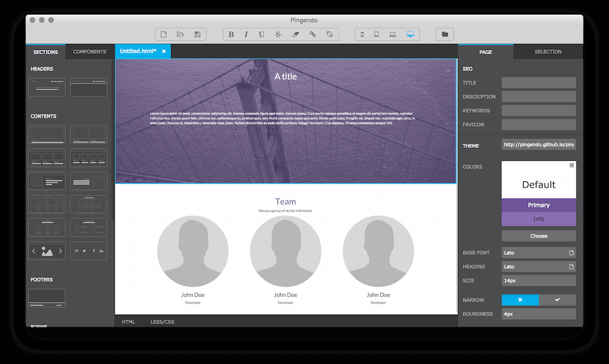Select the underline icon
Image resolution: width=609 pixels, height=364 pixels.
coord(261,34)
